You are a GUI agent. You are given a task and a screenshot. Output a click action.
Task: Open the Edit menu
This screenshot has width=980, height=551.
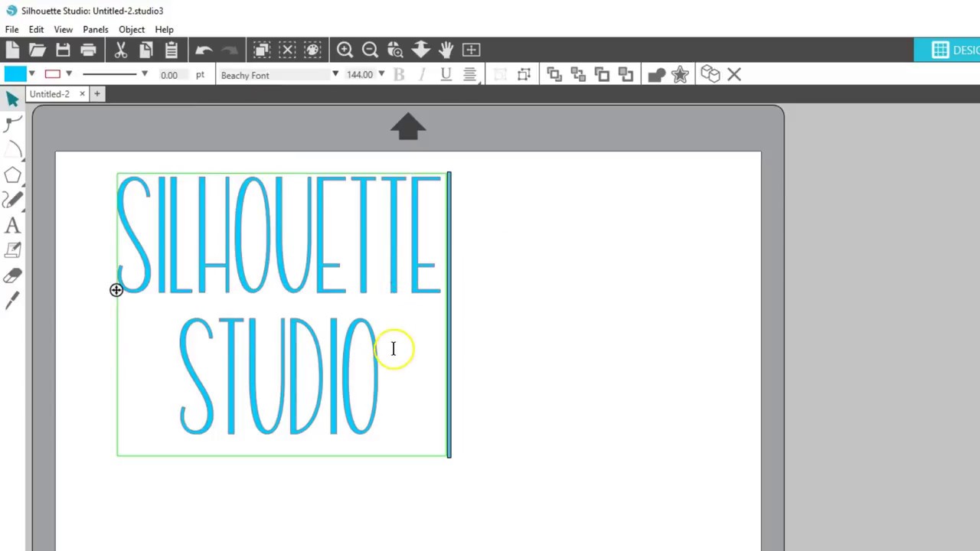[36, 30]
